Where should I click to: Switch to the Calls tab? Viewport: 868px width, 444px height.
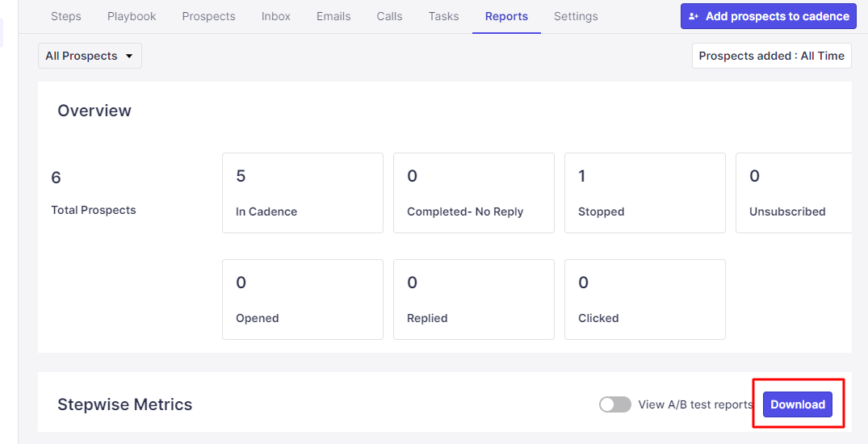389,16
